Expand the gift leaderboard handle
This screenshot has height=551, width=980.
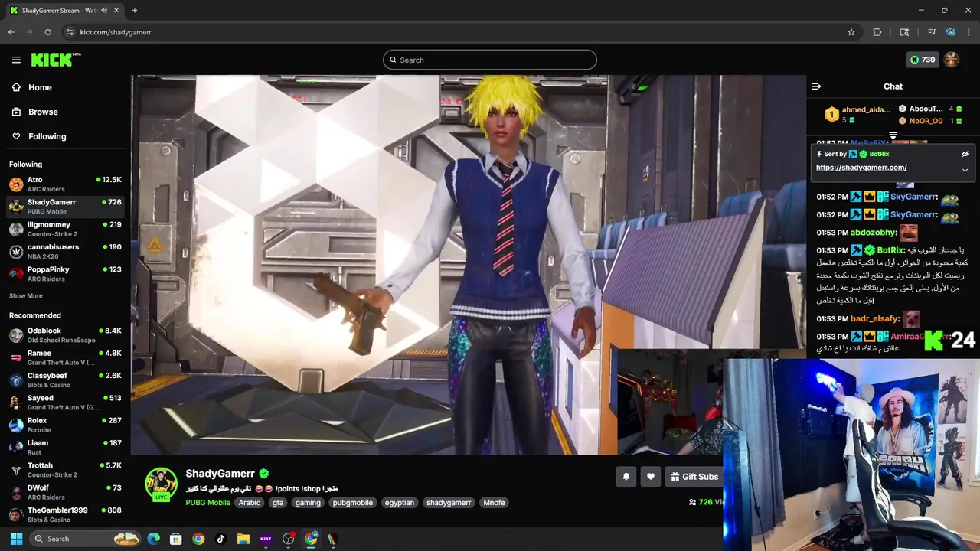pyautogui.click(x=893, y=135)
